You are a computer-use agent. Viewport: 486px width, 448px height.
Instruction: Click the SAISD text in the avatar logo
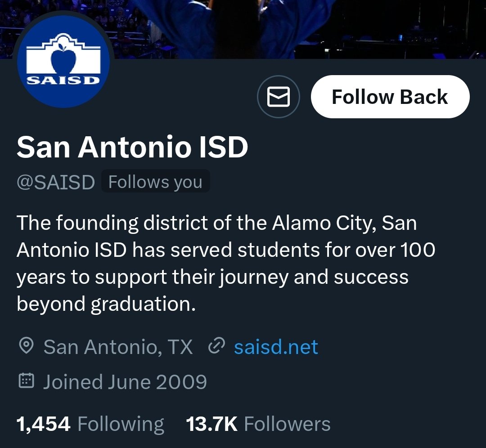pyautogui.click(x=63, y=80)
